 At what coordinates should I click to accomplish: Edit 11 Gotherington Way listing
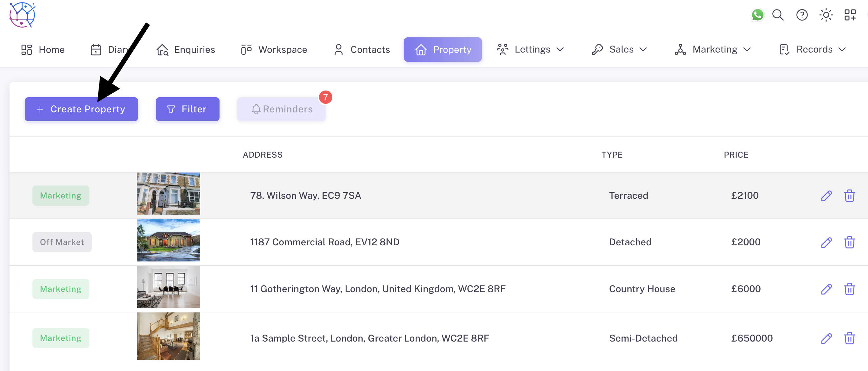tap(826, 289)
